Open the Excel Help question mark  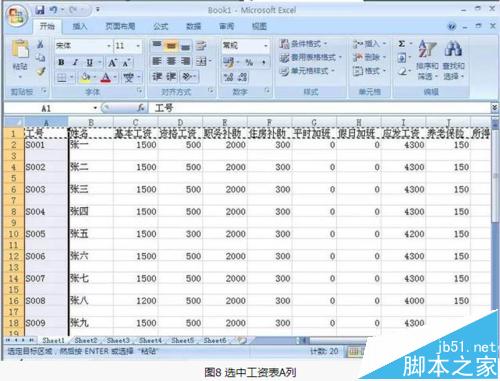[x=452, y=26]
